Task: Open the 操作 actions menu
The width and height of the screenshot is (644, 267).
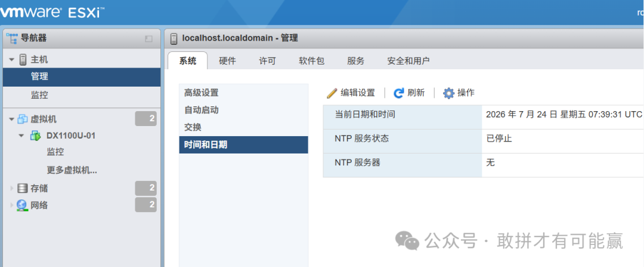Action: (x=466, y=93)
